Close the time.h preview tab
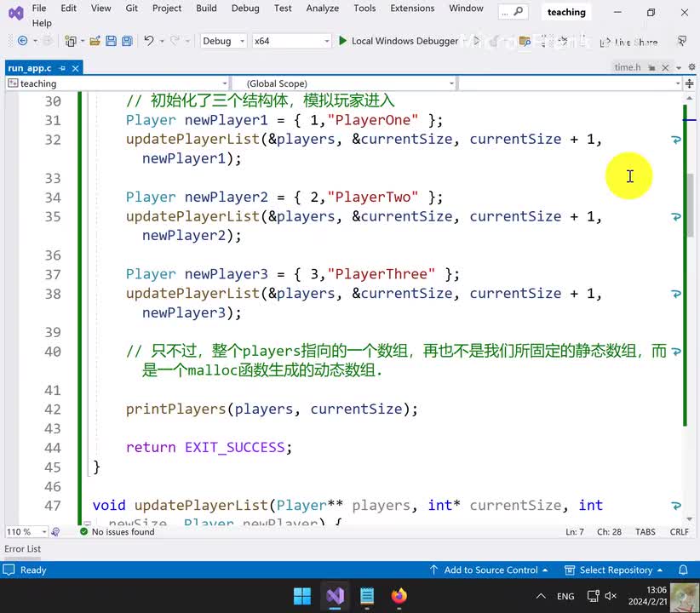Screen dimensions: 700x613 [x=665, y=67]
